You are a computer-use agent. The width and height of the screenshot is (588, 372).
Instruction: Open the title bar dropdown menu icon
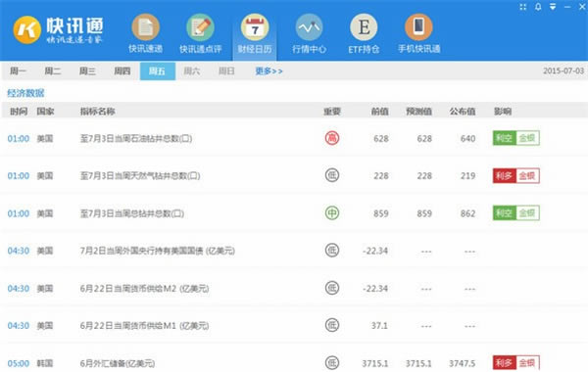point(553,7)
